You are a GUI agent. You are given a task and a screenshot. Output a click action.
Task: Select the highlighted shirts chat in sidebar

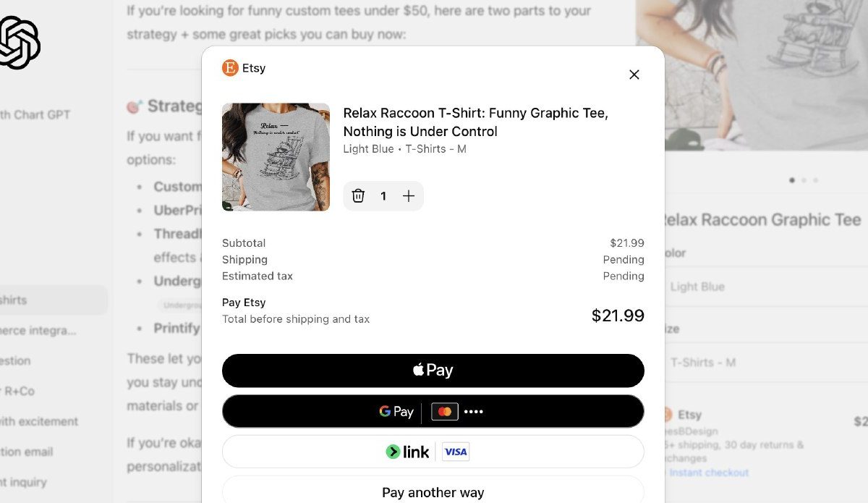click(x=43, y=300)
